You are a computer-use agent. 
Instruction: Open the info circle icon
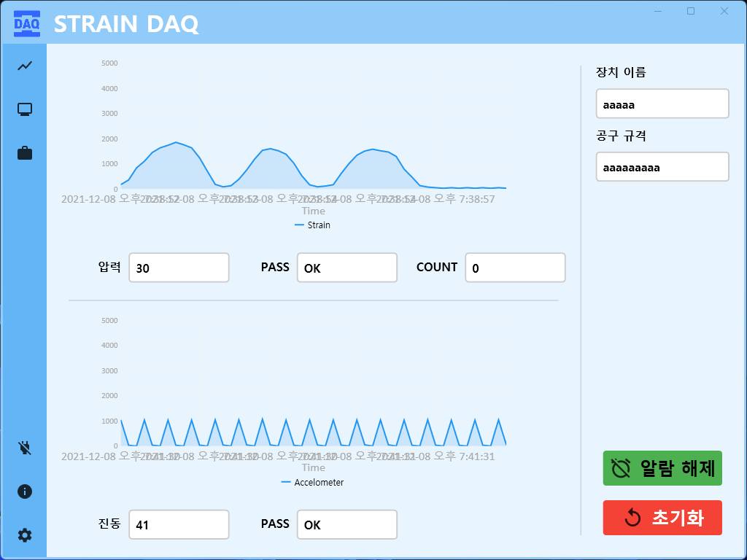coord(25,491)
